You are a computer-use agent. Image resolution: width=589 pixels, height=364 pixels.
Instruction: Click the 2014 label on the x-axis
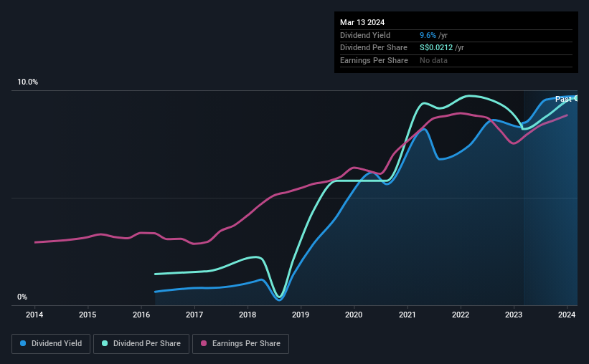click(x=34, y=315)
